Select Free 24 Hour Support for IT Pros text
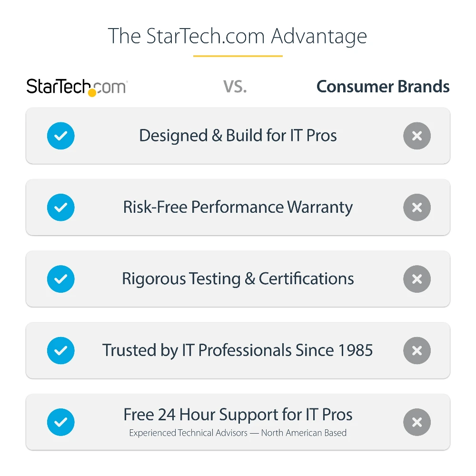This screenshot has height=476, width=476. point(238,415)
